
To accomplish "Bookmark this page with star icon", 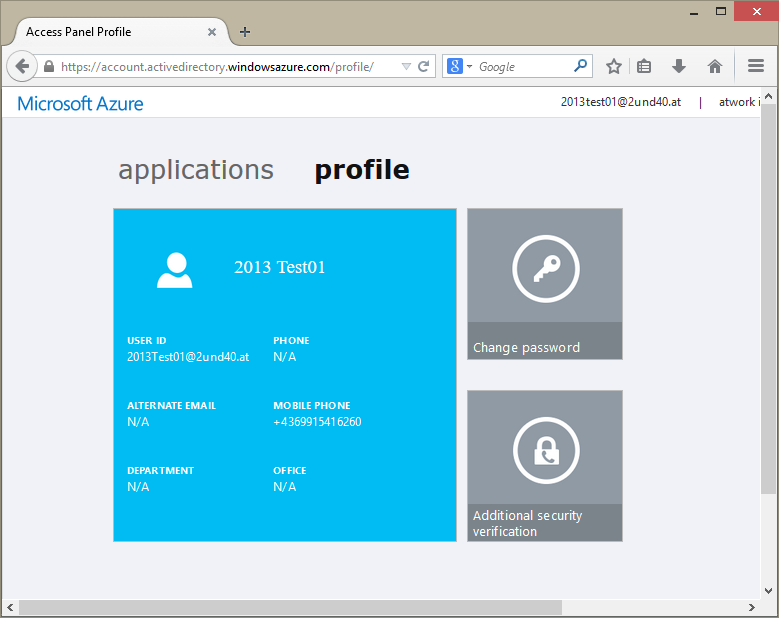I will (614, 66).
